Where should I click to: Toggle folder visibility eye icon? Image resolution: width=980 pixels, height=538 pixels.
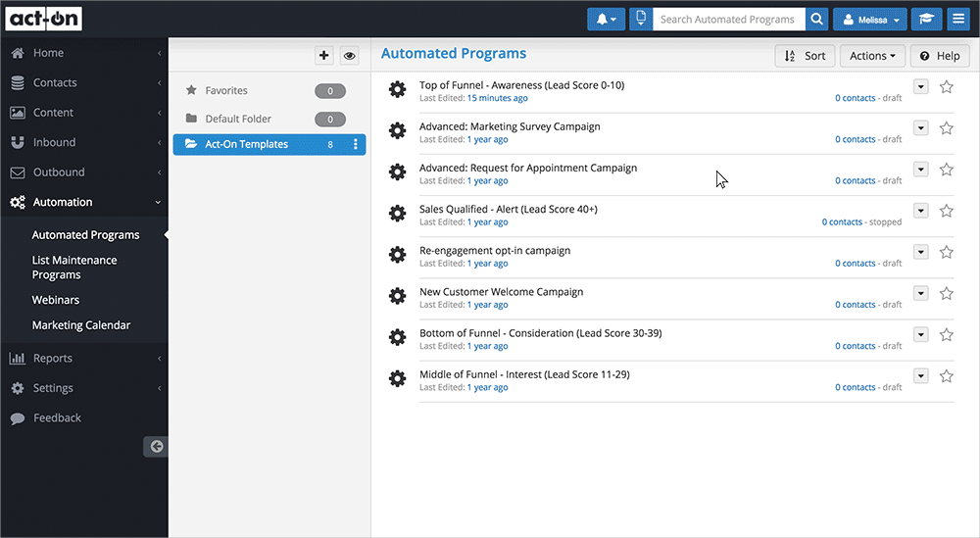[349, 56]
